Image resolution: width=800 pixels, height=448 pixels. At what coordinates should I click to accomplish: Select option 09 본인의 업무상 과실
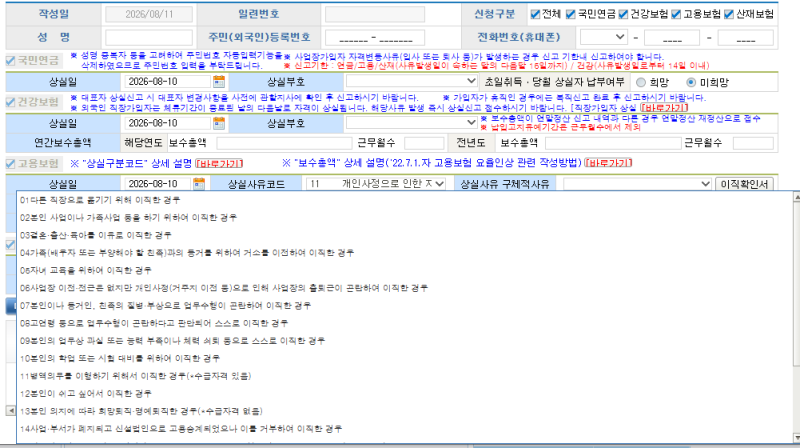[404, 341]
